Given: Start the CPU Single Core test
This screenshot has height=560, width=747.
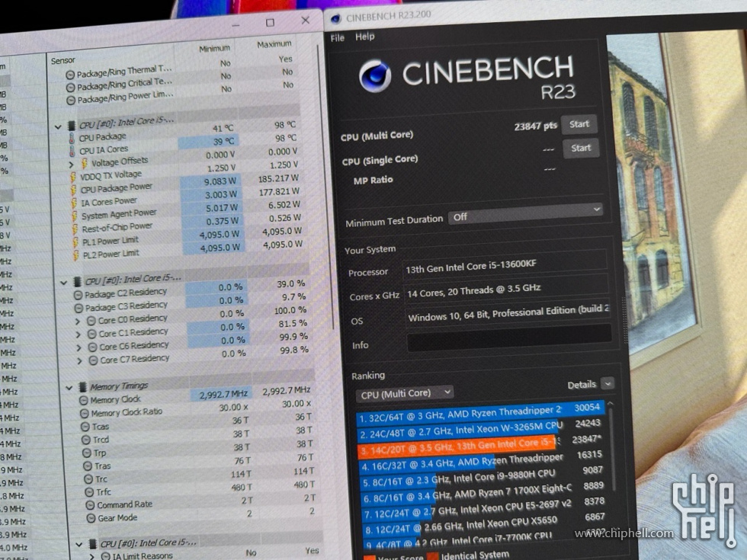Looking at the screenshot, I should 580,148.
